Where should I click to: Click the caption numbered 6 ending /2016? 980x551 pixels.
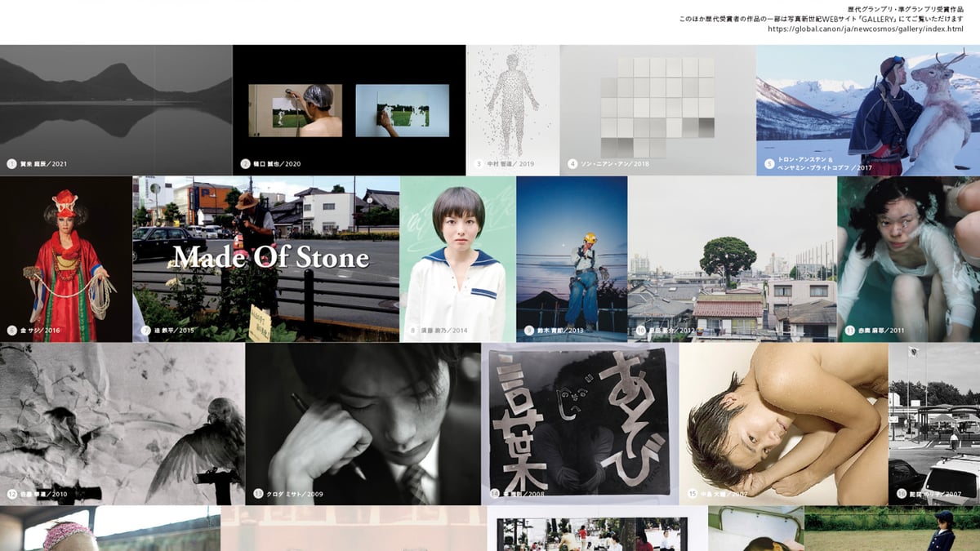tap(33, 331)
